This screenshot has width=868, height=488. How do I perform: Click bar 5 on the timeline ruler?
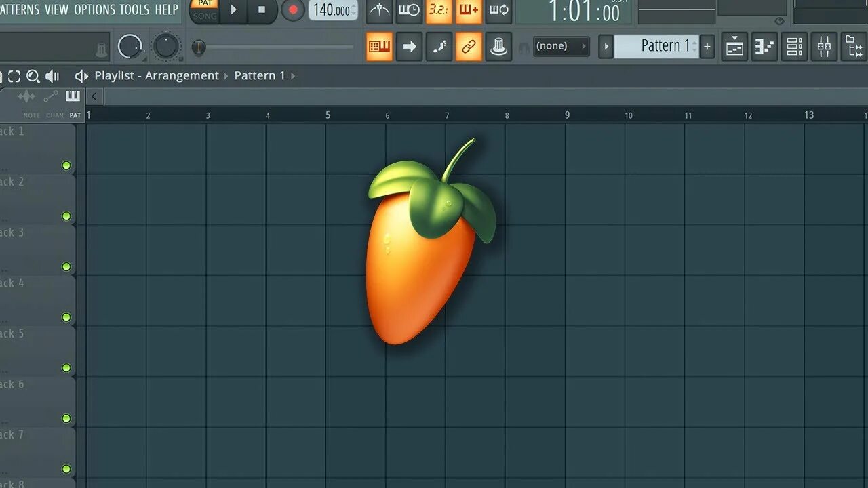pos(328,115)
